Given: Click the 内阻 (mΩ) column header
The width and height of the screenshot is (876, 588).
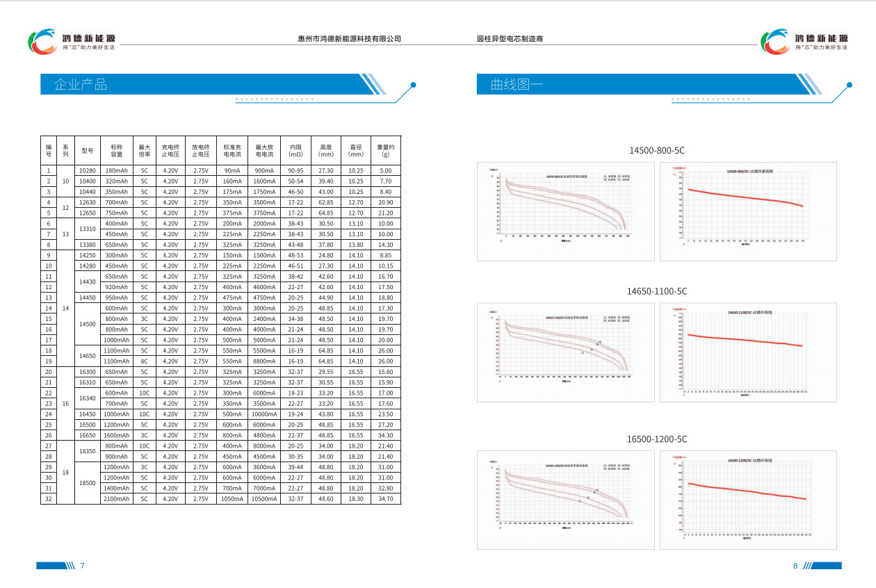Looking at the screenshot, I should tap(295, 151).
